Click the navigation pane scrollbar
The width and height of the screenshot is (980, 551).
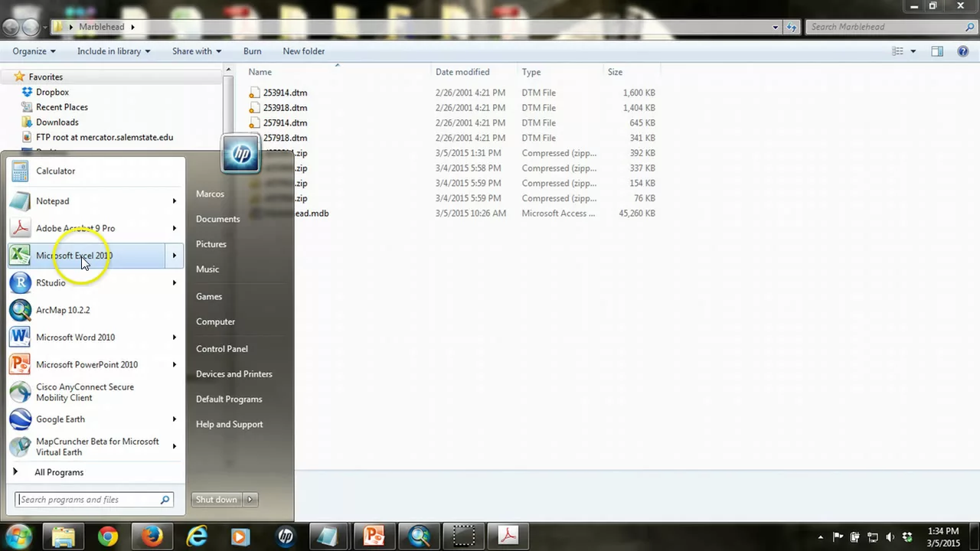coord(227,110)
